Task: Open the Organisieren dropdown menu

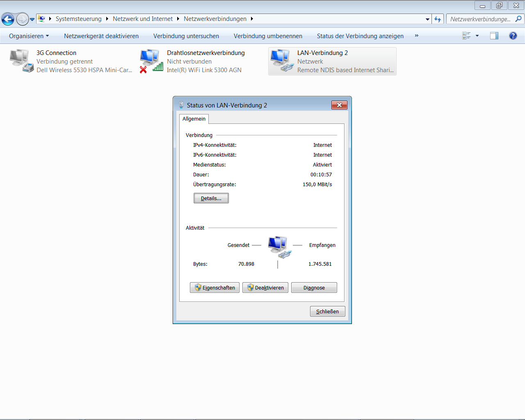Action: pyautogui.click(x=29, y=36)
